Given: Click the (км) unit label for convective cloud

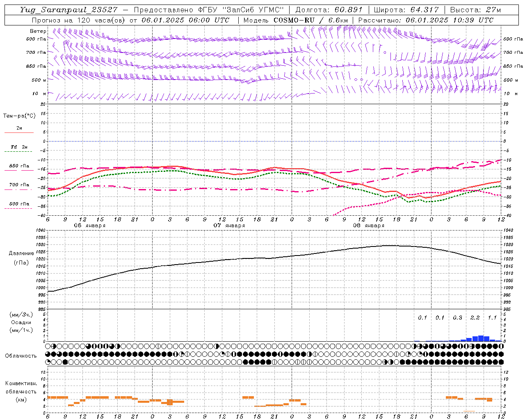Looking at the screenshot, I should pyautogui.click(x=21, y=399).
